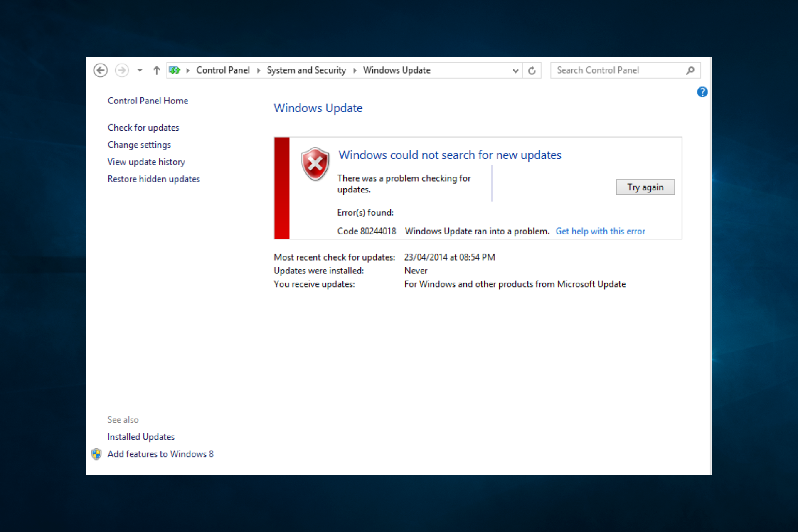This screenshot has height=532, width=798.
Task: Click the red shield error icon
Action: tap(315, 164)
